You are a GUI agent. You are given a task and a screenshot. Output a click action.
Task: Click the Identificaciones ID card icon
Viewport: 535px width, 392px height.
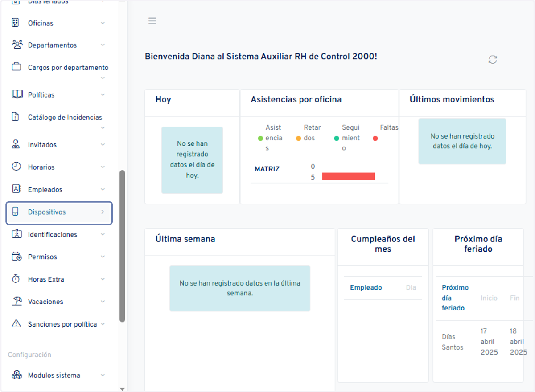coord(16,234)
